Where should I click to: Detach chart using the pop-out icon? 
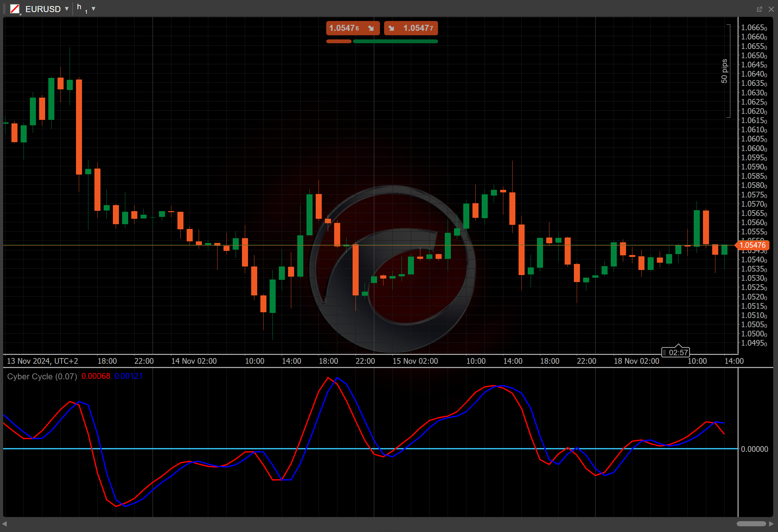759,9
